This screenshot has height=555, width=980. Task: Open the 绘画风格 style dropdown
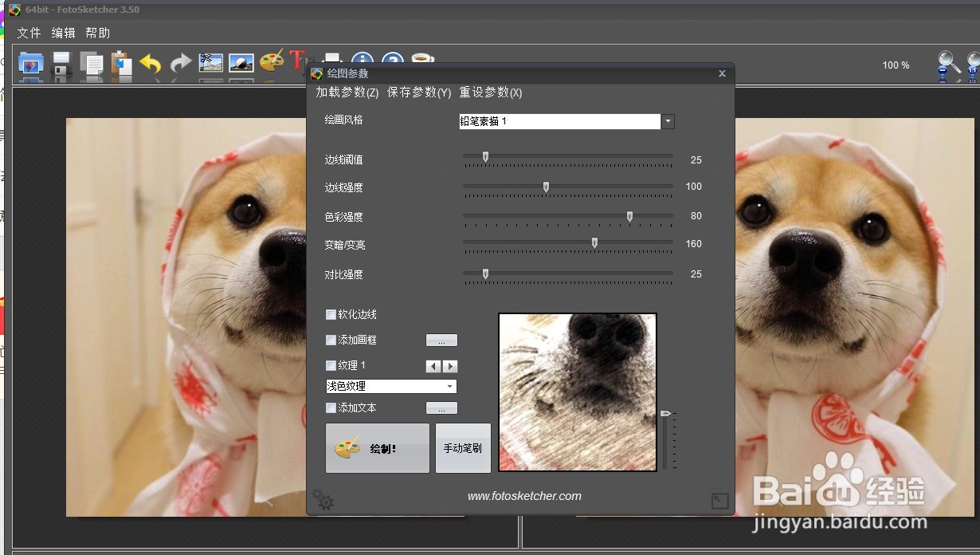(x=668, y=121)
